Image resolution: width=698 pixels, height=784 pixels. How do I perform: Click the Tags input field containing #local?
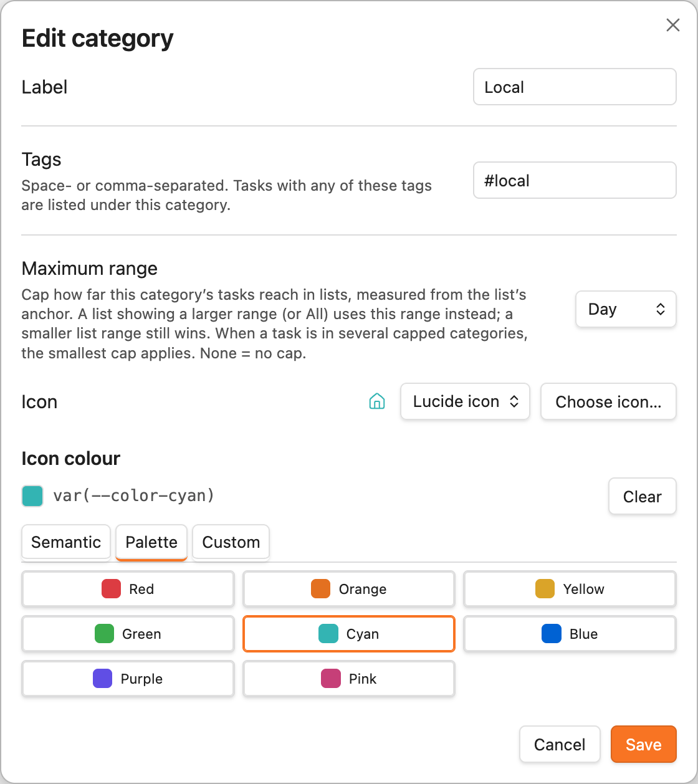pos(575,180)
